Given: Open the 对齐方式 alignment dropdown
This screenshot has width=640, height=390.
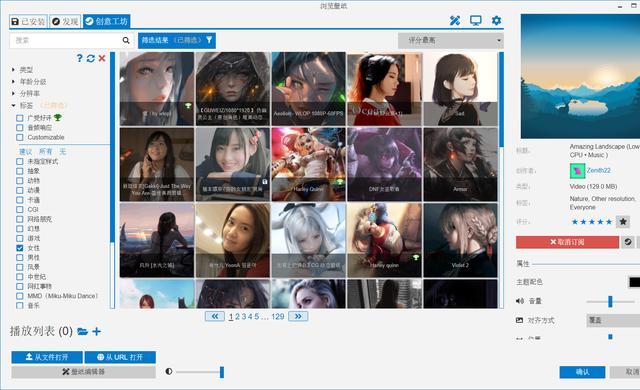Looking at the screenshot, I should point(613,320).
